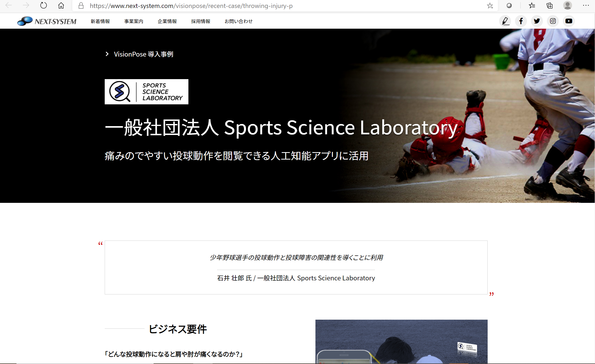This screenshot has width=595, height=364.
Task: Click the URL address bar
Action: point(284,6)
